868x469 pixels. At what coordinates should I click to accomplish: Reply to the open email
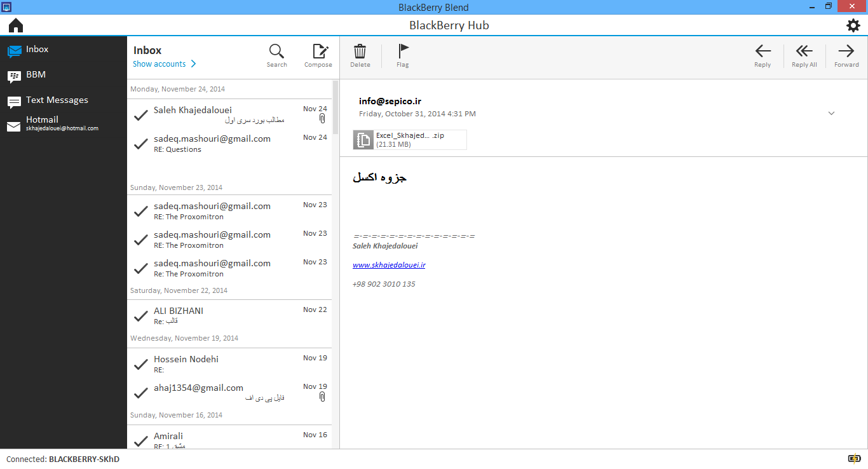(763, 52)
